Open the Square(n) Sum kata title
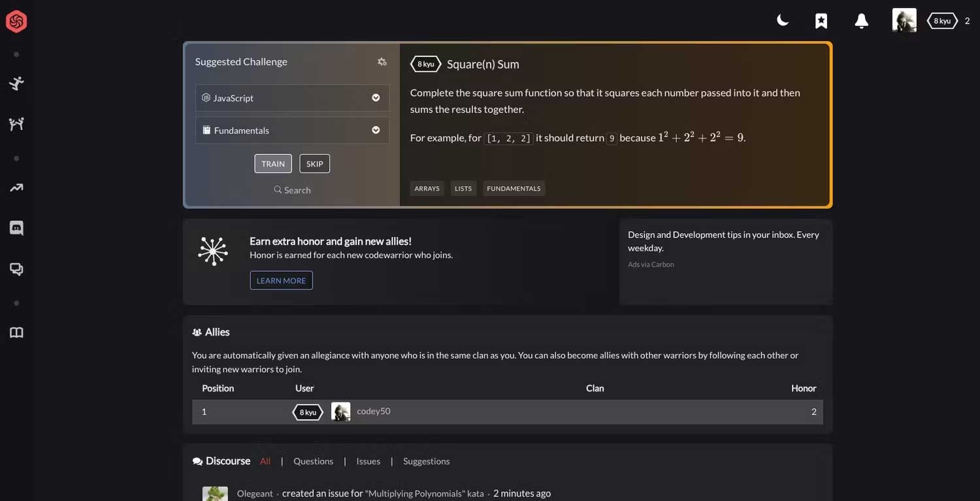980x501 pixels. pos(483,64)
